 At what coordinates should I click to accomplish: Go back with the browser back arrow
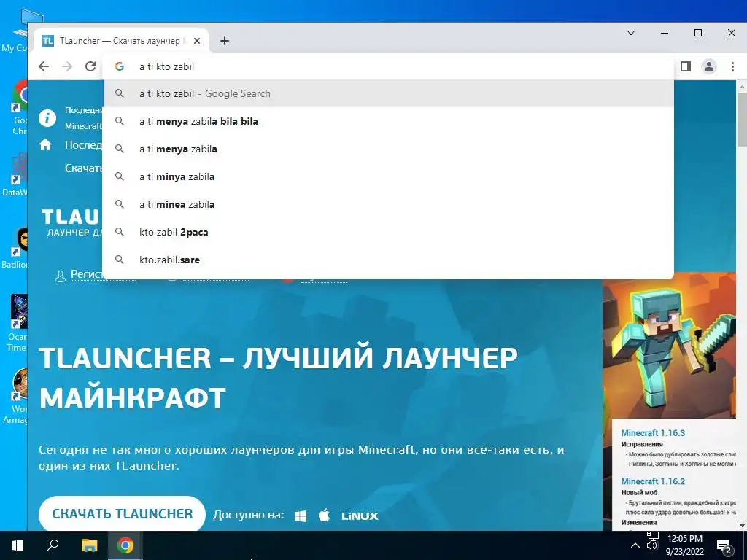tap(44, 66)
